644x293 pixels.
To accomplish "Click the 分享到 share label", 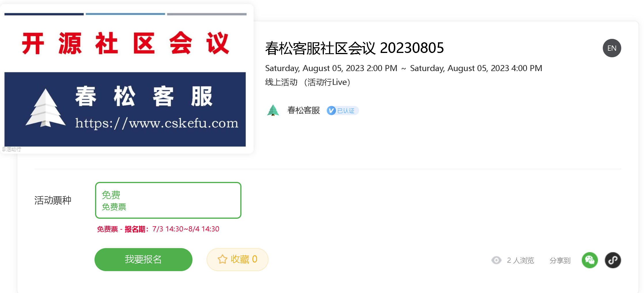I will point(560,260).
